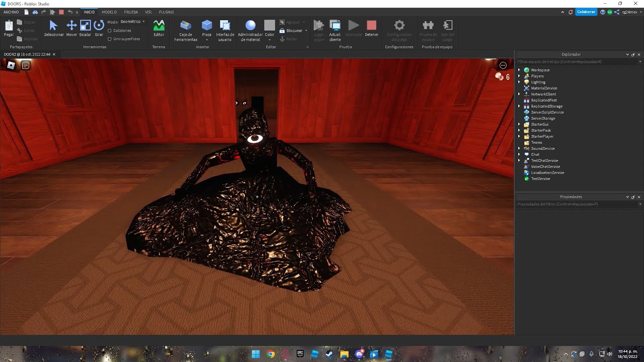Click the green status circle icon

(x=610, y=12)
